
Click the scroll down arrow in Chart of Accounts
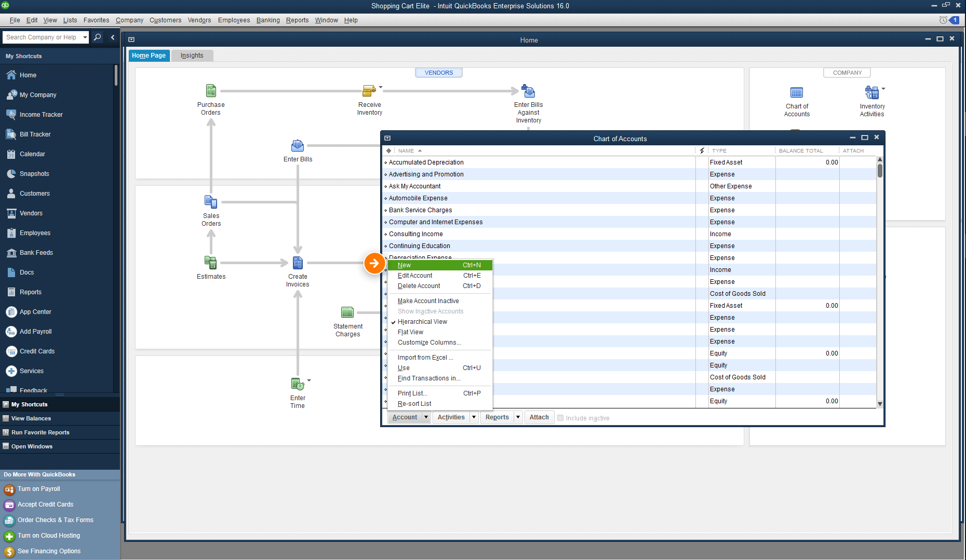click(x=880, y=404)
